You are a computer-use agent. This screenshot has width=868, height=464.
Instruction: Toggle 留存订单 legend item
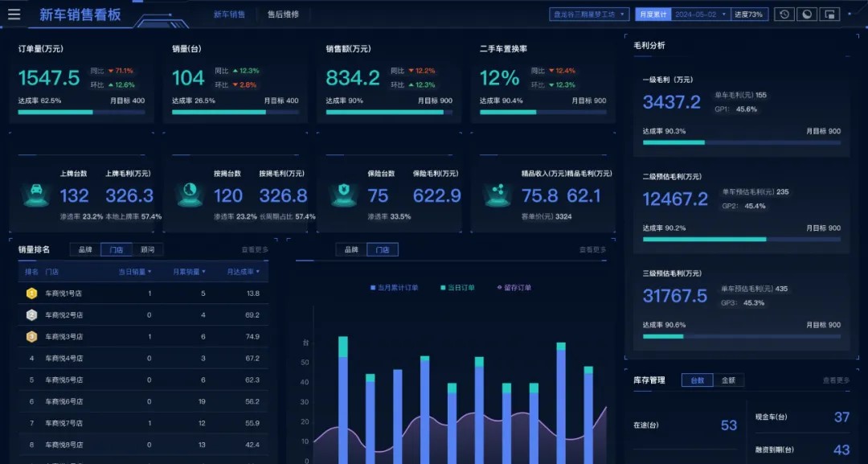[514, 288]
